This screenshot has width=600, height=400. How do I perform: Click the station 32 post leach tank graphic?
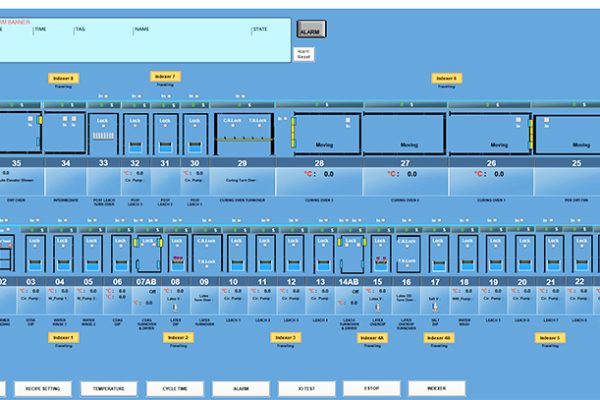[135, 134]
